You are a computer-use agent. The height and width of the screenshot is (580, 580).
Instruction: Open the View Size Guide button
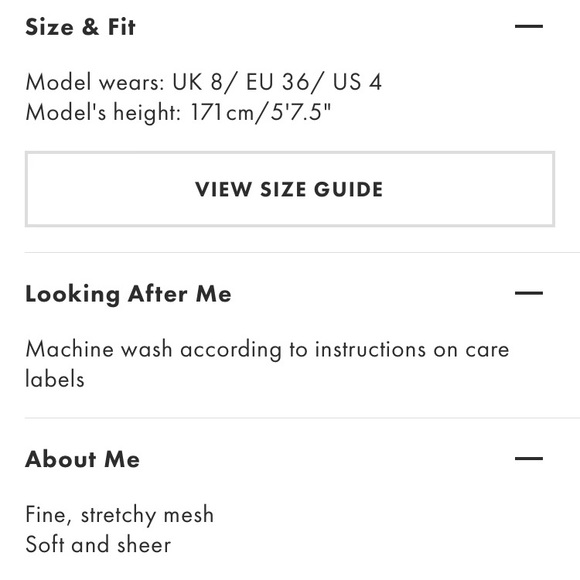pyautogui.click(x=290, y=189)
